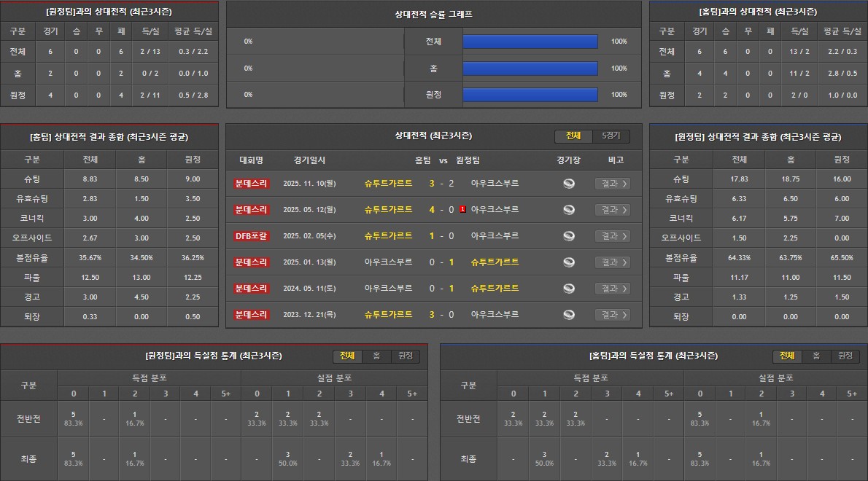Image resolution: width=868 pixels, height=481 pixels.
Task: Switch right 득실점 통계 panel to 원정 tab
Action: 845,356
